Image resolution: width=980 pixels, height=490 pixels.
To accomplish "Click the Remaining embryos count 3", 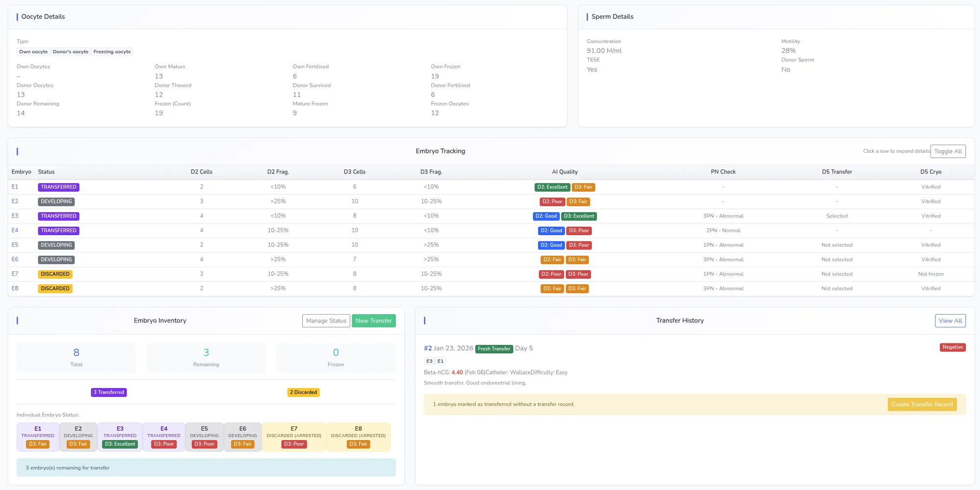I will pyautogui.click(x=206, y=353).
